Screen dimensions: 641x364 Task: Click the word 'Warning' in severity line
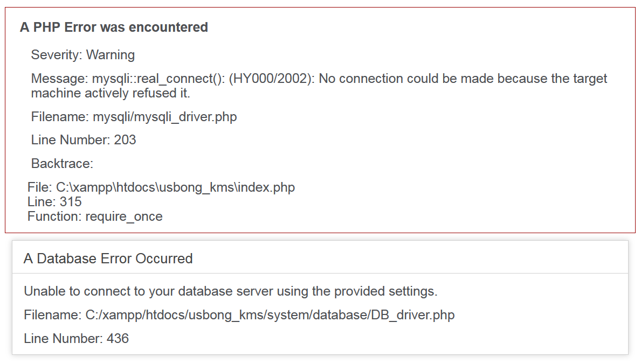point(111,55)
